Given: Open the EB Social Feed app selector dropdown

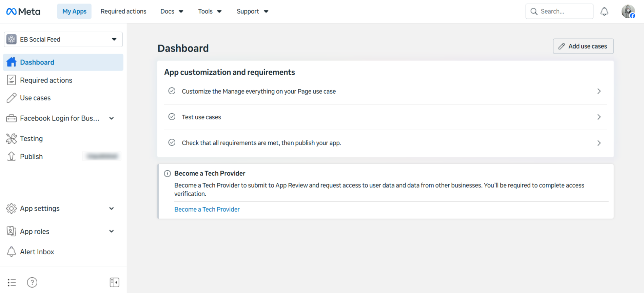Looking at the screenshot, I should 63,39.
